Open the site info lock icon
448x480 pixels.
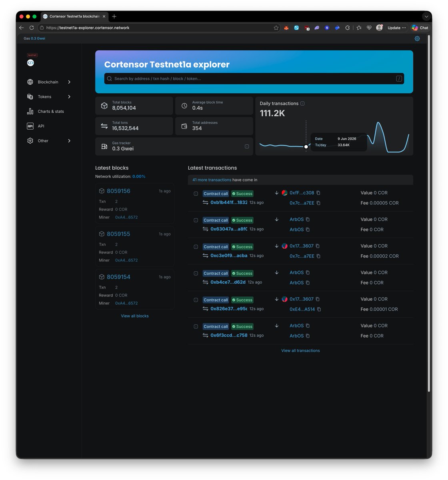pos(42,28)
